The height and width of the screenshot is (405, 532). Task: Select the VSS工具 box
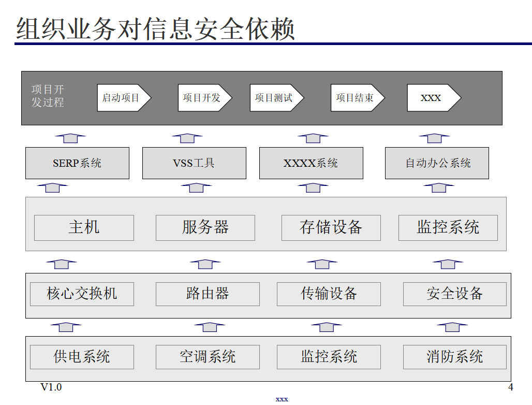point(194,163)
